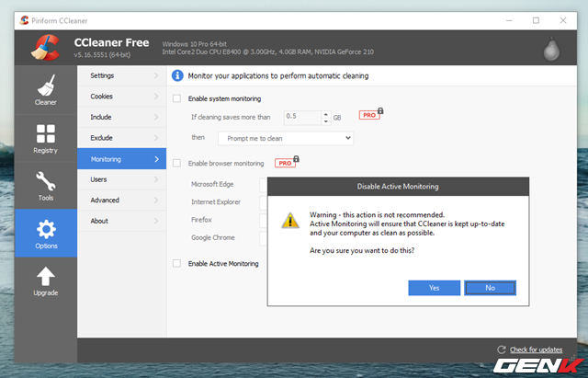This screenshot has height=378, width=588.
Task: Click the Microsoft Edge label
Action: (212, 184)
